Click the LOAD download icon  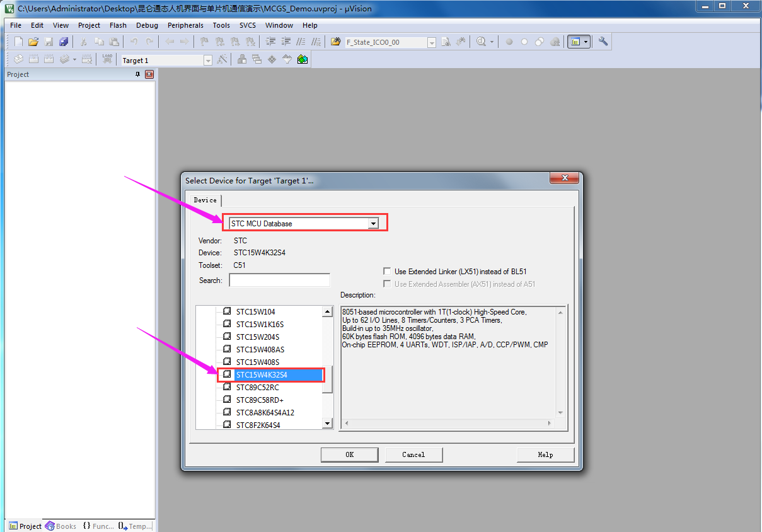pyautogui.click(x=108, y=59)
